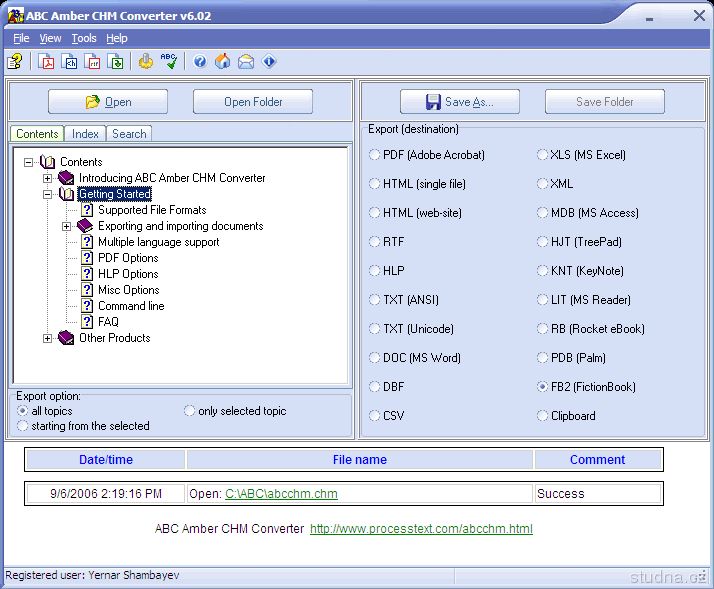
Task: Click the HTML export toolbar icon
Action: tap(70, 62)
